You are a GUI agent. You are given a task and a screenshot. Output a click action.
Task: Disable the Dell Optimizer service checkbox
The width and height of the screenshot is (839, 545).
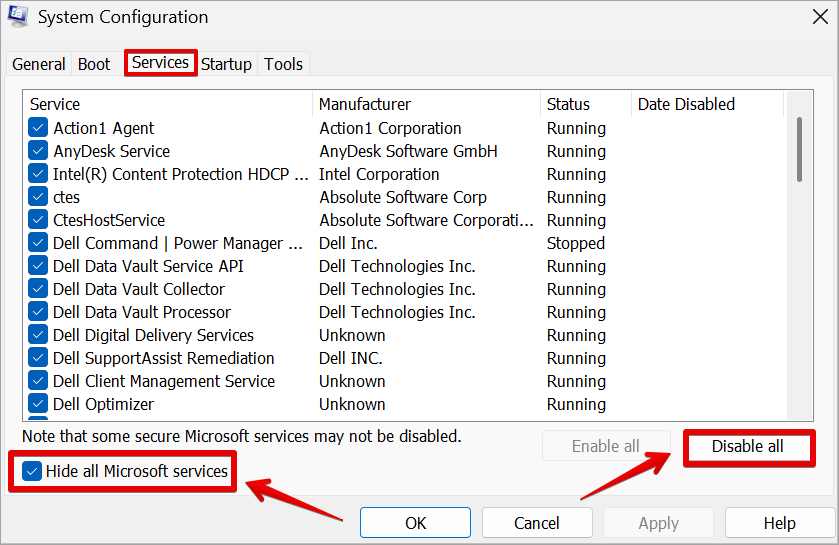(x=38, y=404)
